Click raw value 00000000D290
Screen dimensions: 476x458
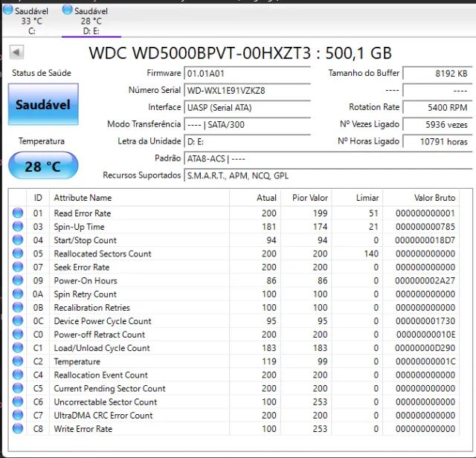[x=425, y=348]
